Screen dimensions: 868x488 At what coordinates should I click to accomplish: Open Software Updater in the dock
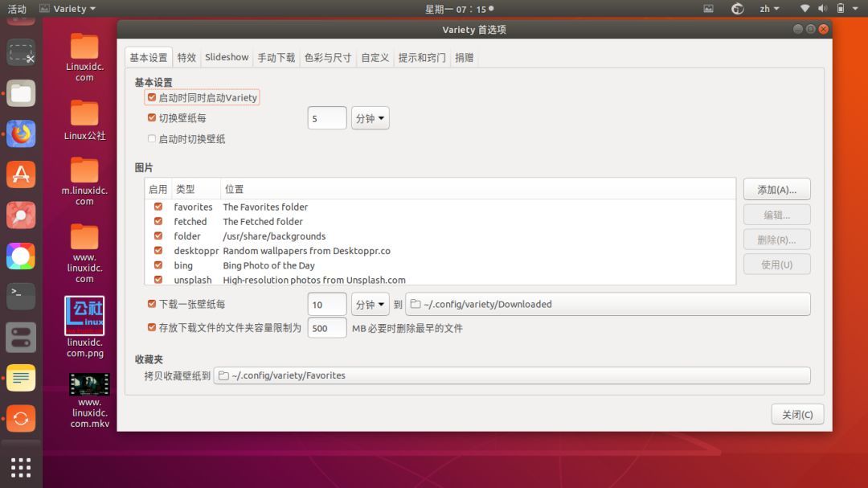pos(21,418)
